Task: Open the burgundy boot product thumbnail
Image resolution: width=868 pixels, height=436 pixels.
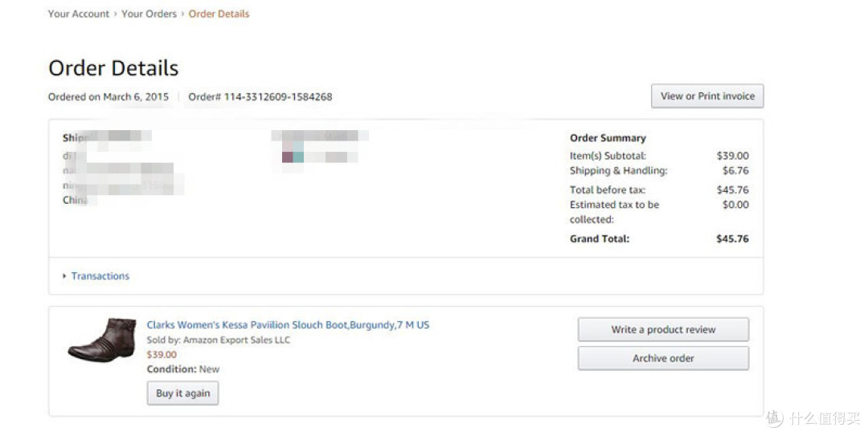Action: [x=102, y=340]
